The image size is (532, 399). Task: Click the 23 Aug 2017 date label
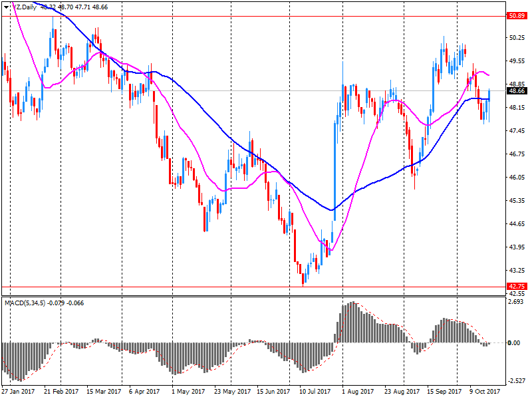click(402, 392)
